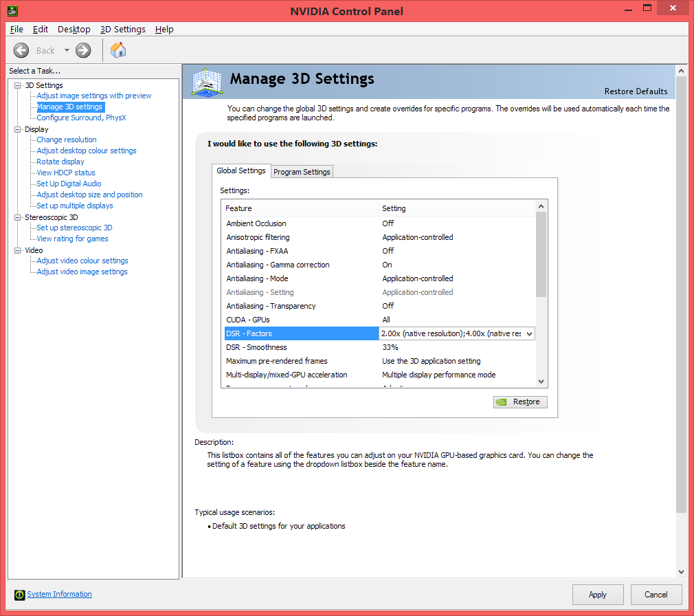Screen dimensions: 694x616
Task: Click the Feature column header
Action: [x=300, y=208]
